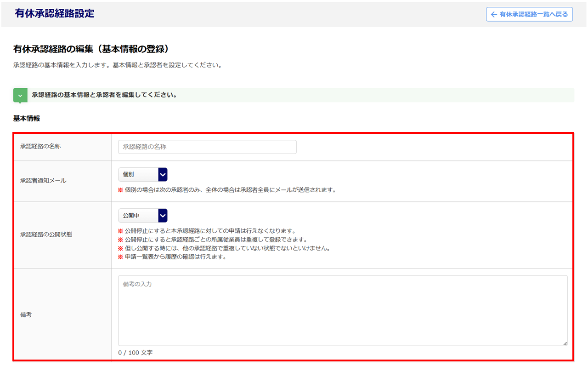The width and height of the screenshot is (588, 366).
Task: Click the 承認者通知メール row label
Action: pos(43,181)
